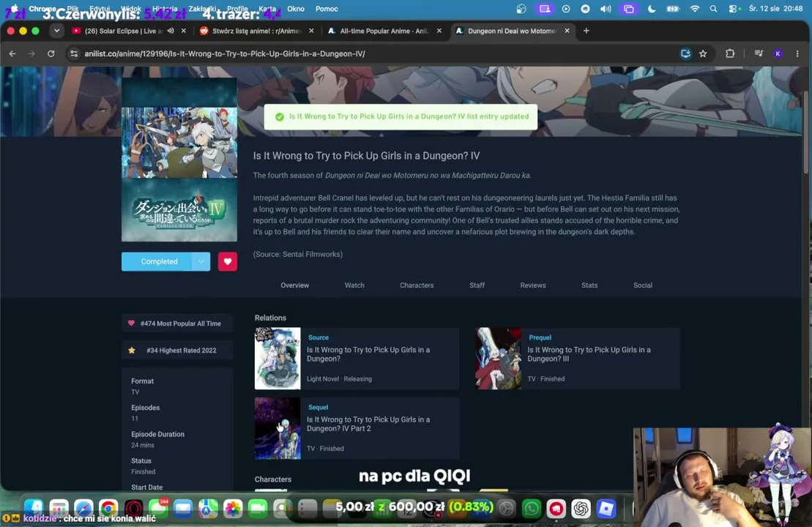Viewport: 812px width, 527px height.
Task: Toggle the favourite heart button
Action: [227, 261]
